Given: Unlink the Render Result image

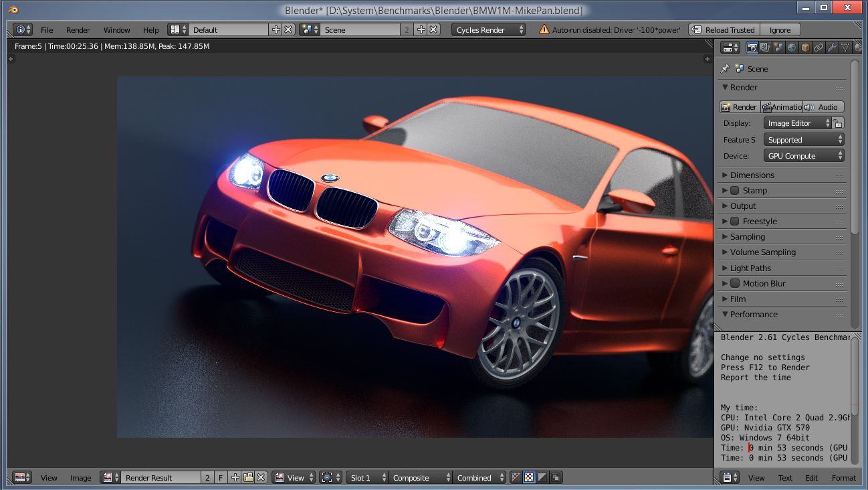Looking at the screenshot, I should pos(261,477).
